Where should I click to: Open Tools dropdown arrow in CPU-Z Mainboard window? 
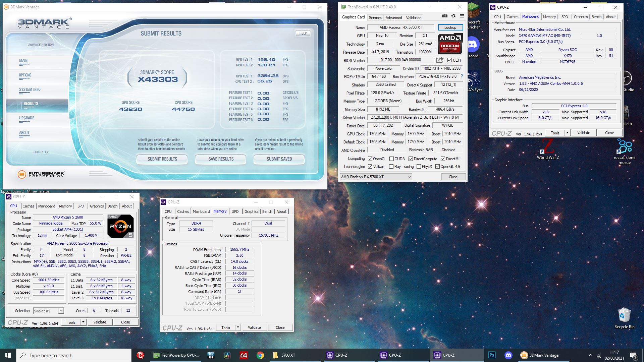click(x=567, y=133)
